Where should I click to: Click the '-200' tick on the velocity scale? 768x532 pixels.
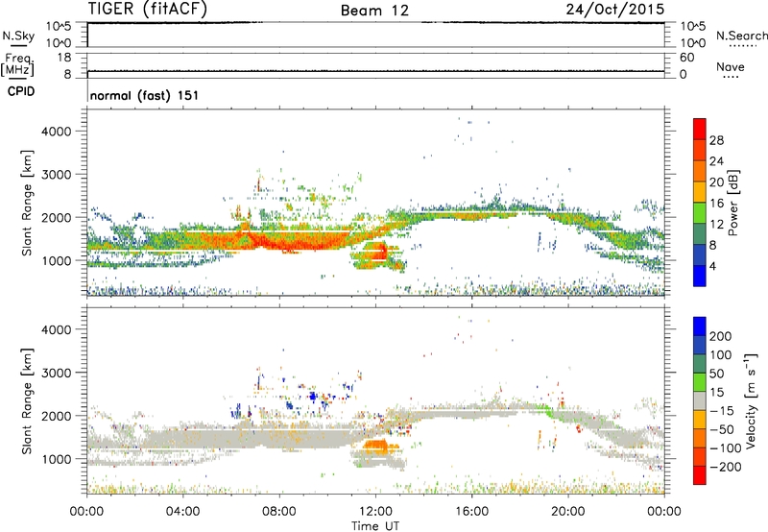(726, 467)
